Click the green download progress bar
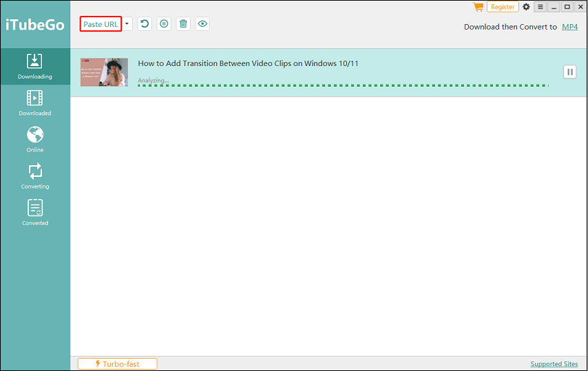 point(343,85)
